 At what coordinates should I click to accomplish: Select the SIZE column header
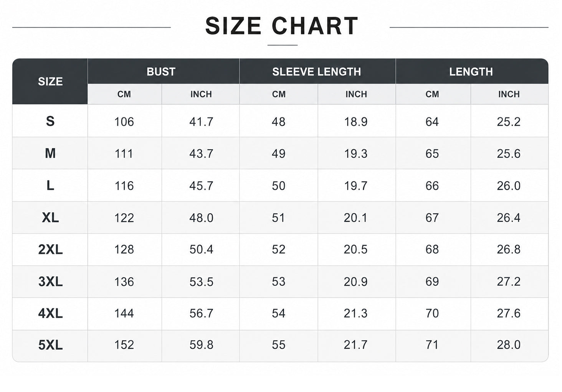(x=50, y=81)
